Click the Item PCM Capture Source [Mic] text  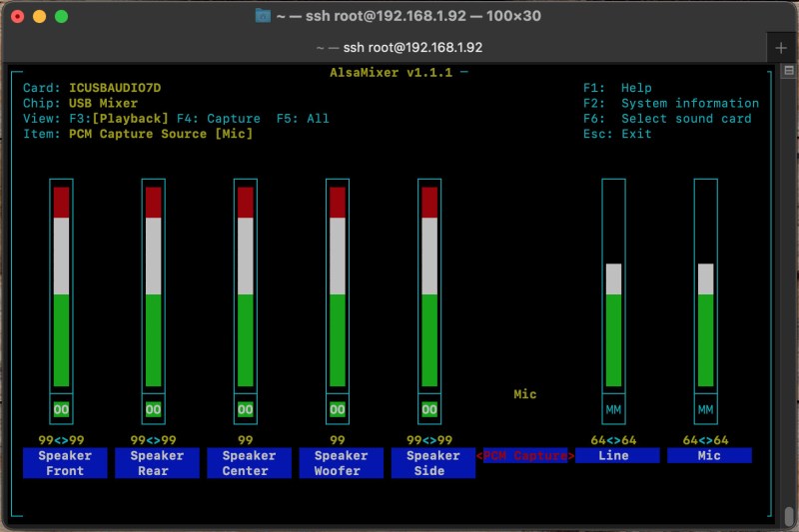pyautogui.click(x=161, y=134)
